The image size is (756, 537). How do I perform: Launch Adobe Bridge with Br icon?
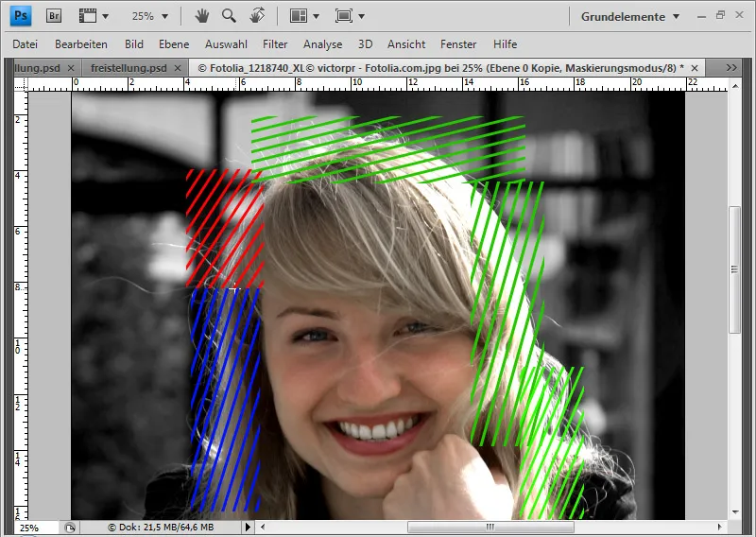54,16
